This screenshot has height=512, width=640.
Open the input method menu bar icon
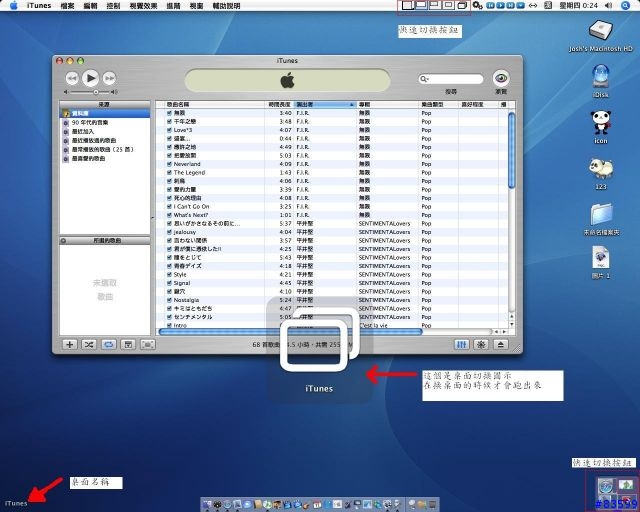tap(548, 5)
